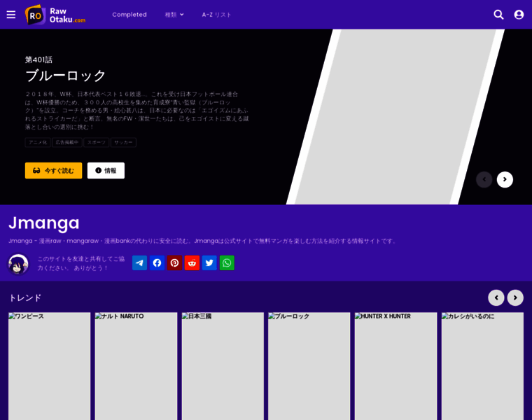The width and height of the screenshot is (532, 420).
Task: Open the ワンピース trending card
Action: pos(50,366)
